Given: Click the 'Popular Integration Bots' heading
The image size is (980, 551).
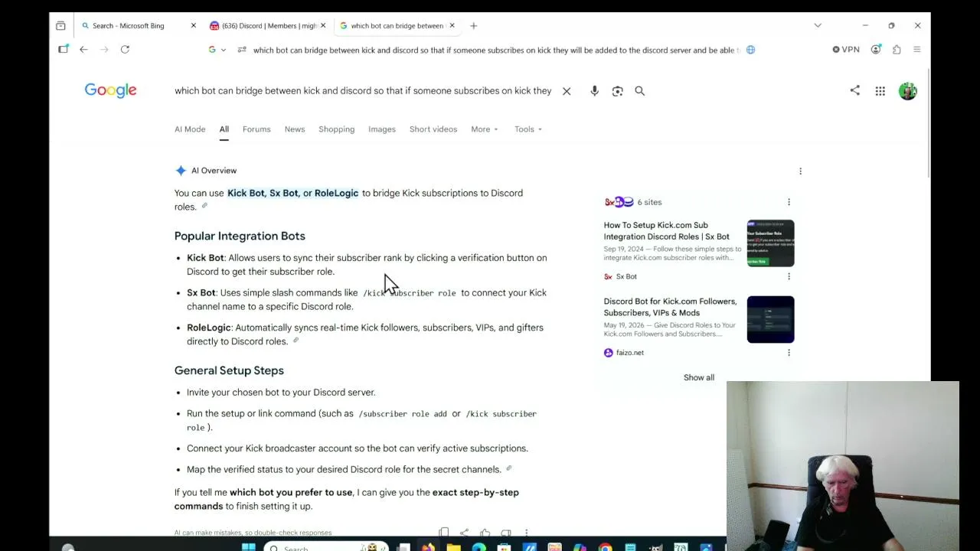Looking at the screenshot, I should (240, 236).
